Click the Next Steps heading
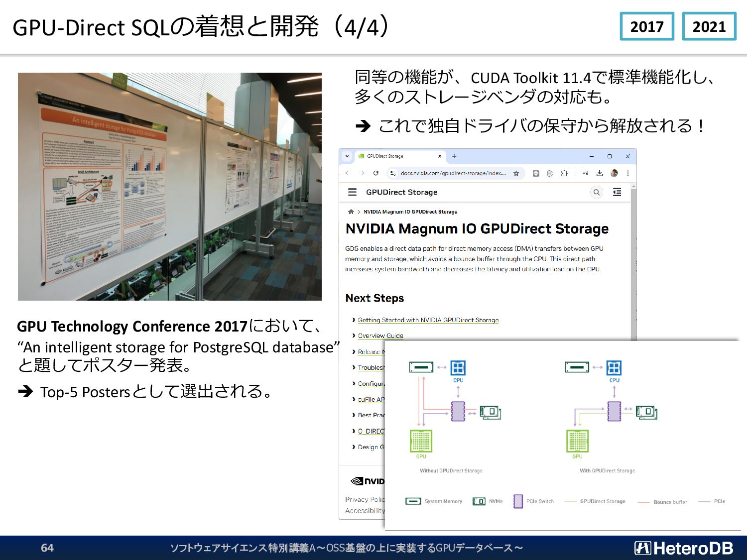The height and width of the screenshot is (560, 747). 374,298
